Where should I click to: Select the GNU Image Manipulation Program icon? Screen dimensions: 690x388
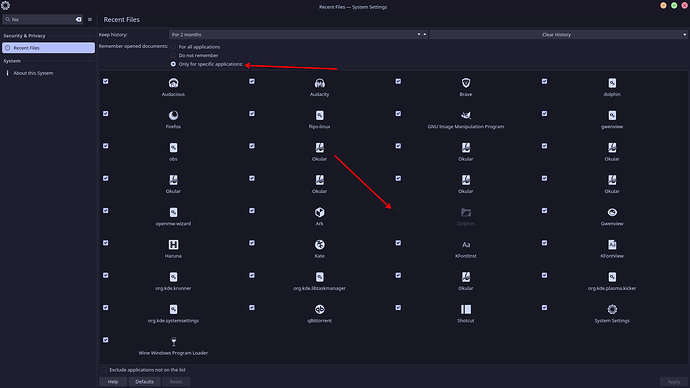466,115
